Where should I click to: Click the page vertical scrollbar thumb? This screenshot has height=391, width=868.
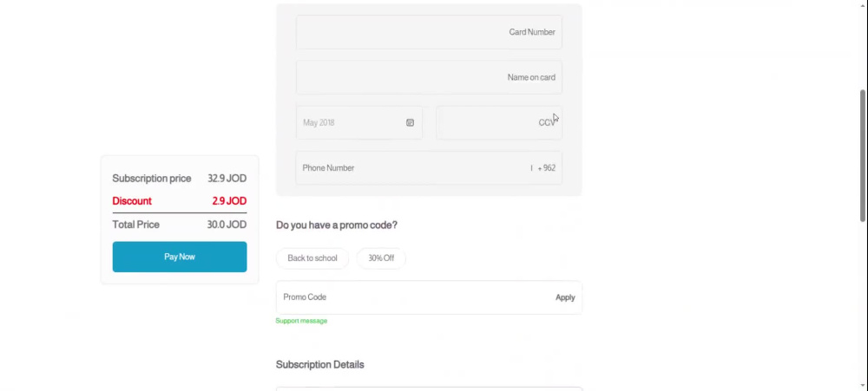tap(863, 156)
